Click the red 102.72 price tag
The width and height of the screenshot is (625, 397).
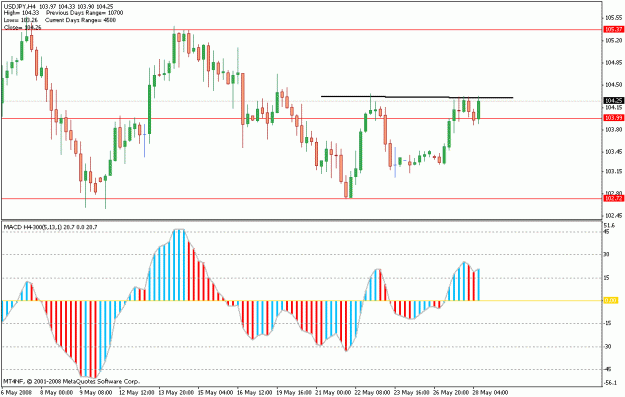click(x=613, y=198)
